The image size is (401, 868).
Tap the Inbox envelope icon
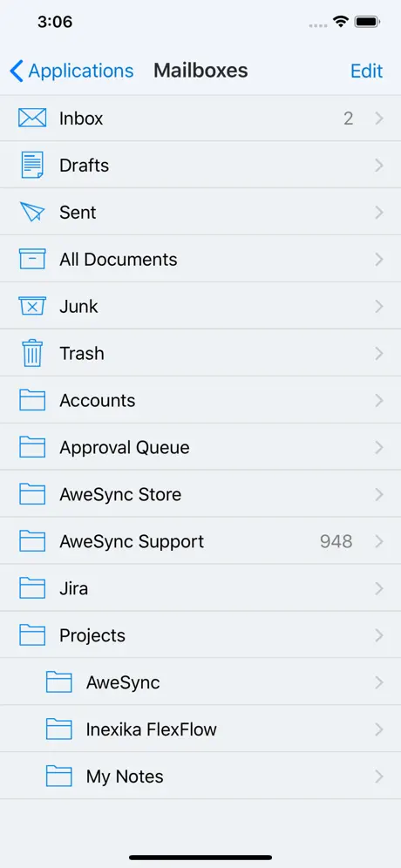(x=32, y=118)
